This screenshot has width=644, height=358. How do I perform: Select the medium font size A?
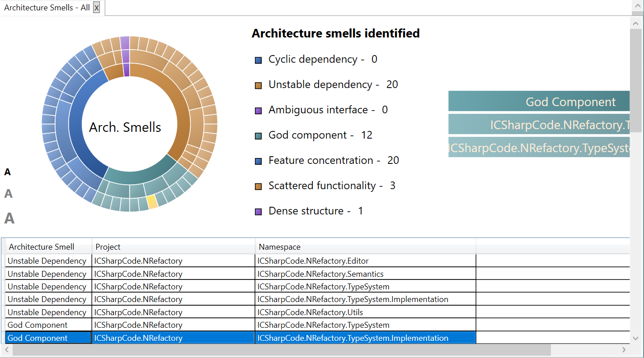pyautogui.click(x=8, y=194)
